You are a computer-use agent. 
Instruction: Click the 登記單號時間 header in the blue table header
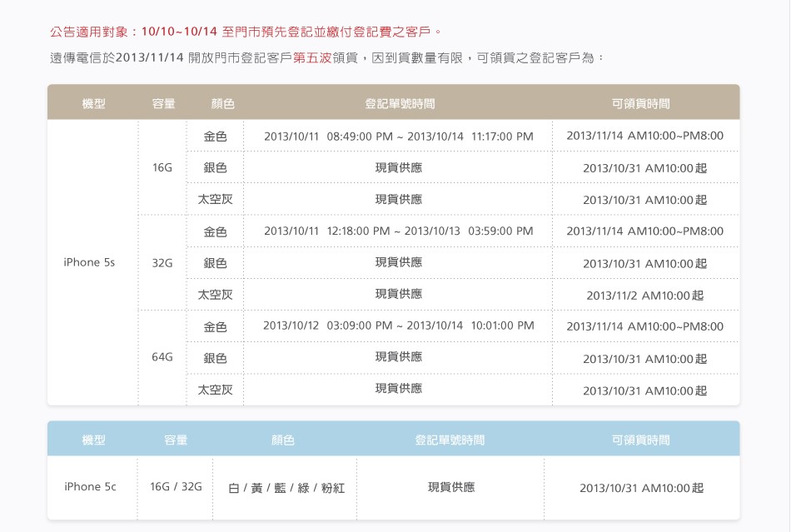(450, 440)
